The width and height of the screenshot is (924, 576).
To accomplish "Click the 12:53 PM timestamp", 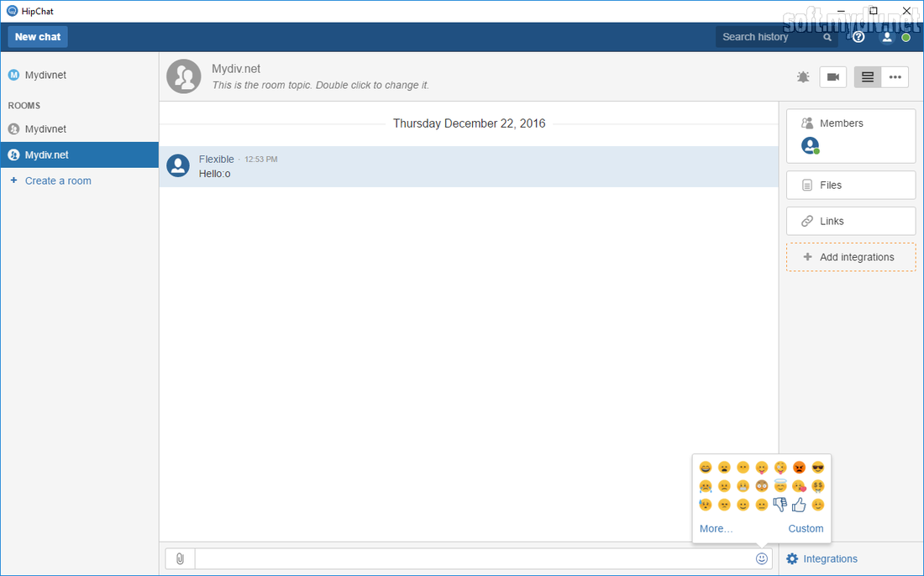I will [x=261, y=159].
